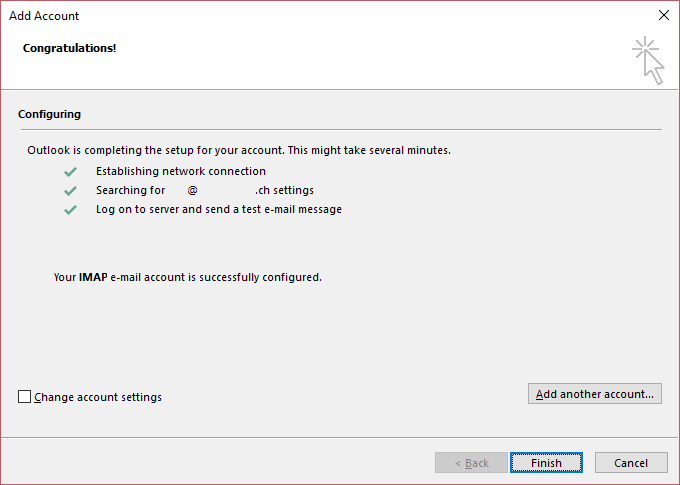This screenshot has width=680, height=485.
Task: Click the wizard cursor icon beside Congratulations
Action: (648, 60)
